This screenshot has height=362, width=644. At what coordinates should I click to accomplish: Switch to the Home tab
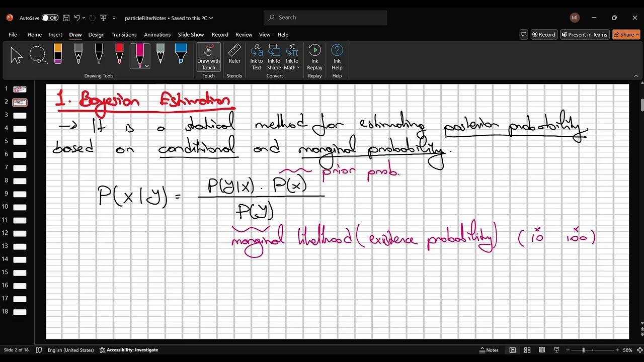pos(34,35)
